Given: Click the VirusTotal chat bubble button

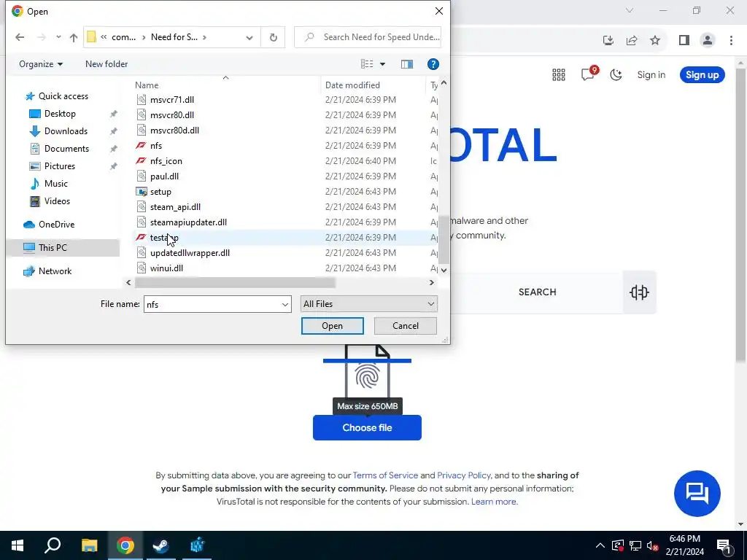Looking at the screenshot, I should pyautogui.click(x=697, y=494).
